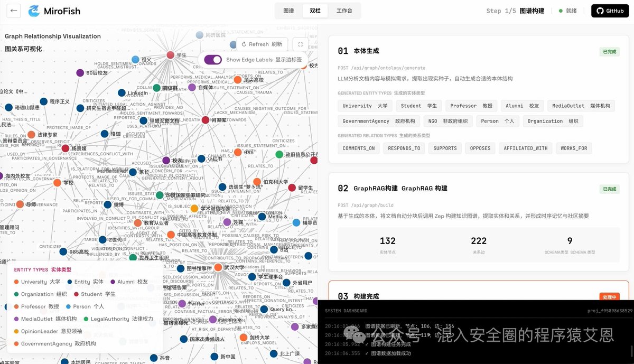Image resolution: width=634 pixels, height=364 pixels.
Task: Click the SUPPORTS relation tag
Action: click(445, 148)
